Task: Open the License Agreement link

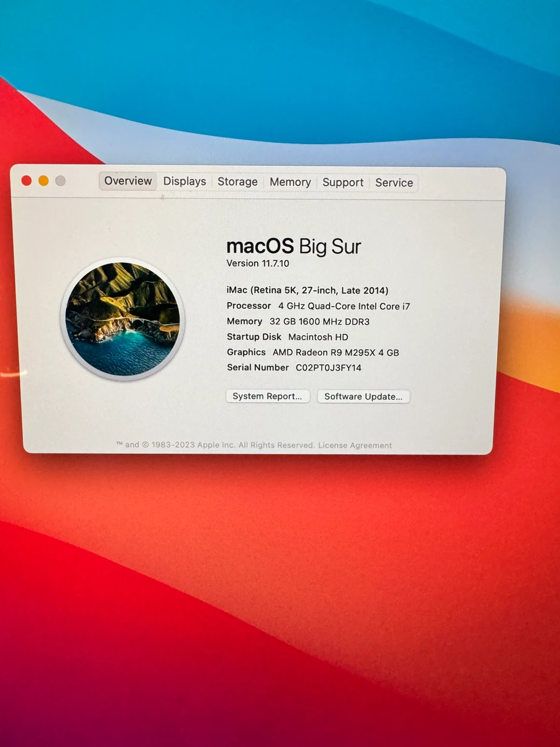Action: (355, 446)
